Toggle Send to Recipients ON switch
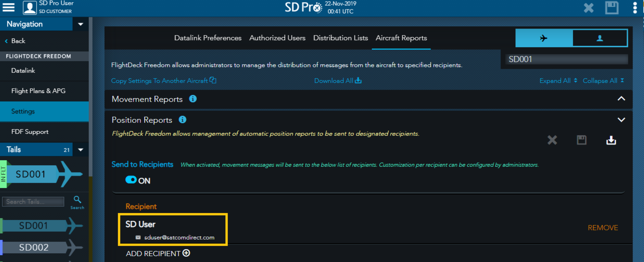Screen dimensions: 644x262 point(131,180)
